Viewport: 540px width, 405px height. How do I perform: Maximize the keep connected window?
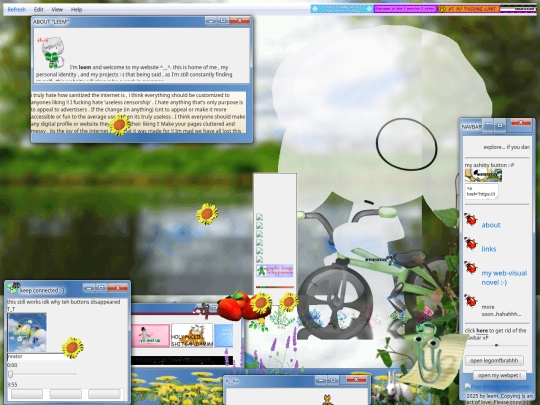tap(101, 287)
